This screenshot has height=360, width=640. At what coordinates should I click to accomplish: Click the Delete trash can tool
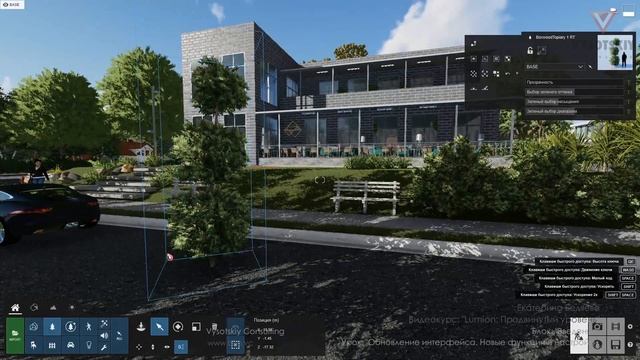(214, 327)
